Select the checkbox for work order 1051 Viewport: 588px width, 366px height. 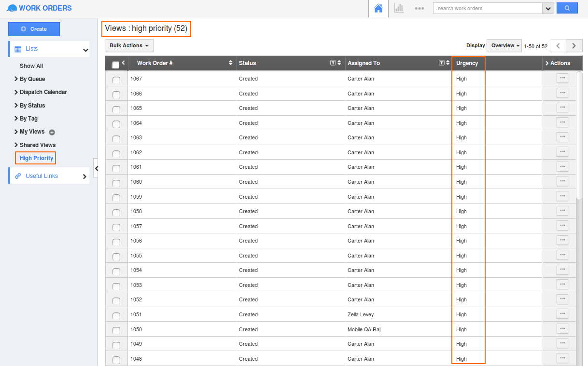click(116, 316)
